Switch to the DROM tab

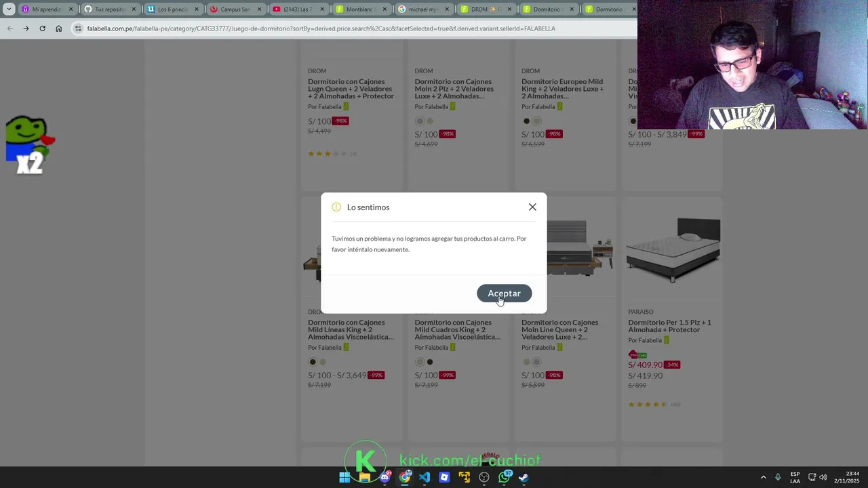click(486, 9)
